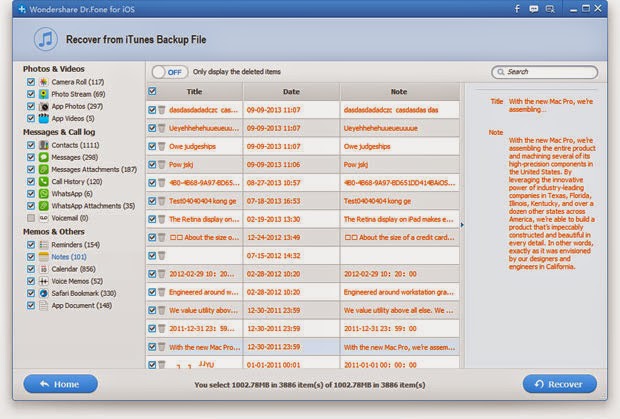Select the 'Test04040404 kong ge' title cell
The image size is (620, 419).
click(202, 201)
